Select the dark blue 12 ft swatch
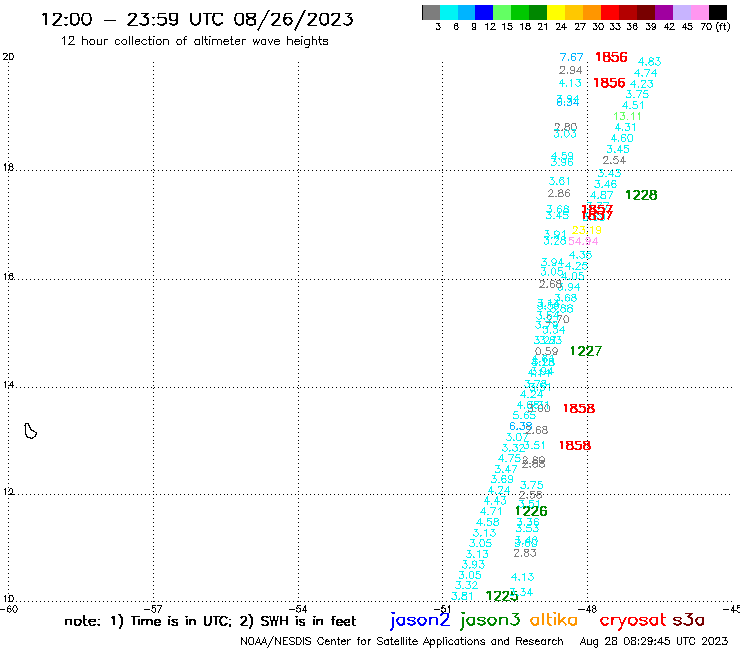Viewport: 740px width, 650px height. 484,12
